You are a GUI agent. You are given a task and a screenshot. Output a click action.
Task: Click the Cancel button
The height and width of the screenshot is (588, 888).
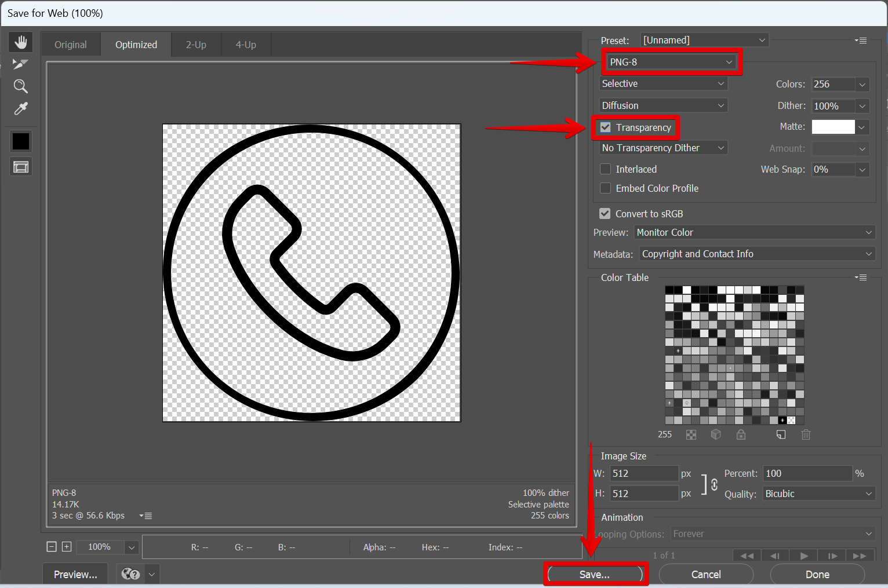tap(706, 574)
